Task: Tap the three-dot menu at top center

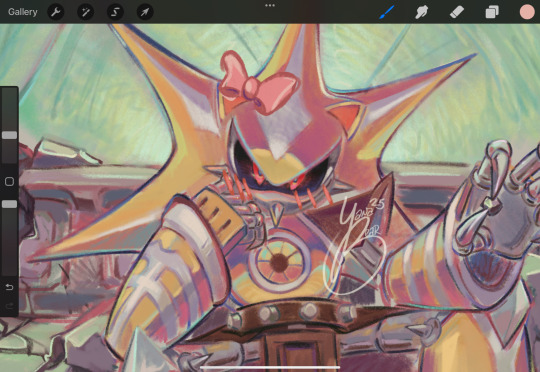Action: coord(270,6)
